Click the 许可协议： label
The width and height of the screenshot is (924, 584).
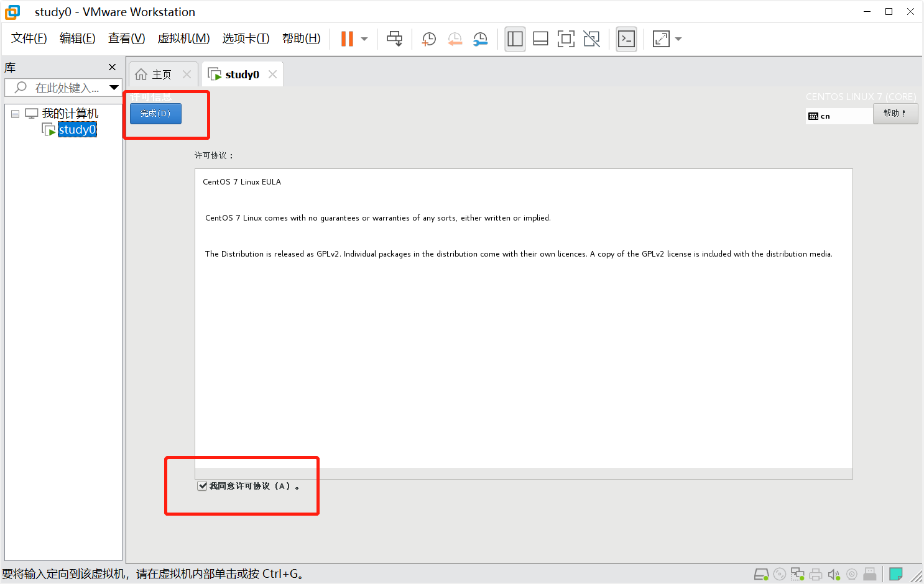click(x=214, y=155)
